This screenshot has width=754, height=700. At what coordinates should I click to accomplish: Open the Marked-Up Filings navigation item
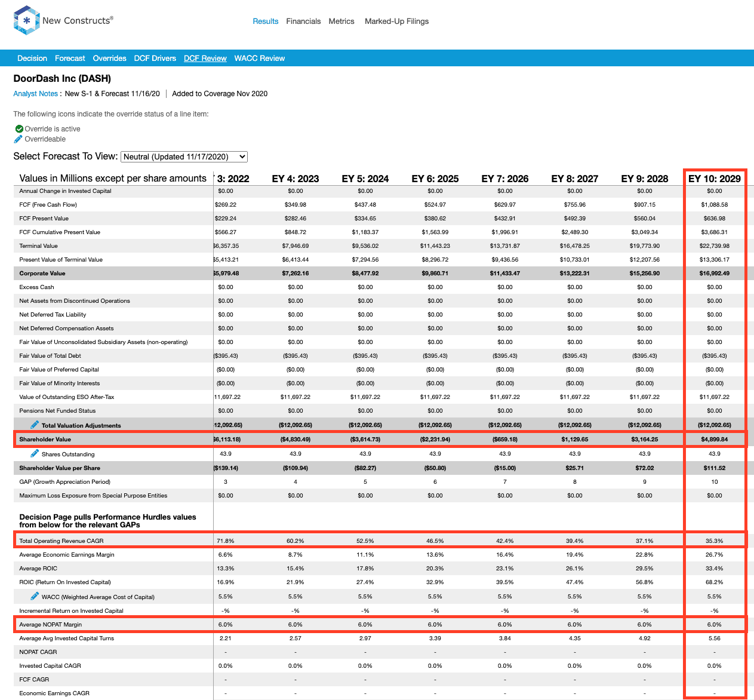(397, 22)
